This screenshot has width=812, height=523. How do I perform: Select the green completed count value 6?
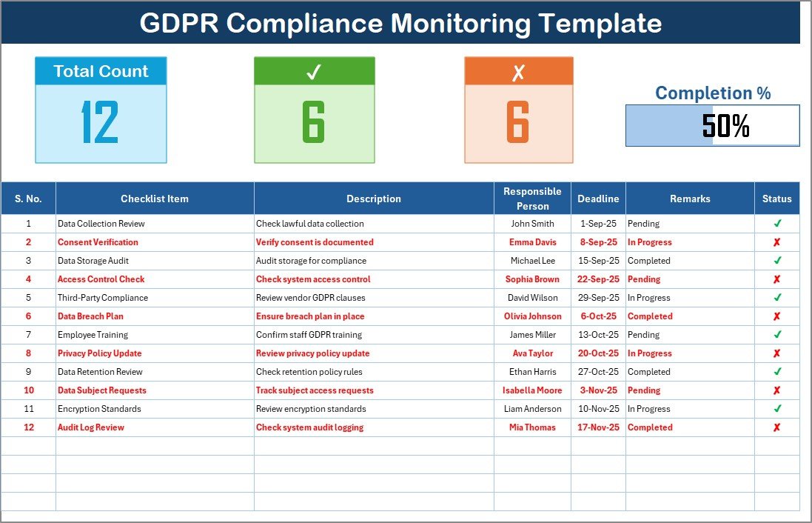point(314,122)
